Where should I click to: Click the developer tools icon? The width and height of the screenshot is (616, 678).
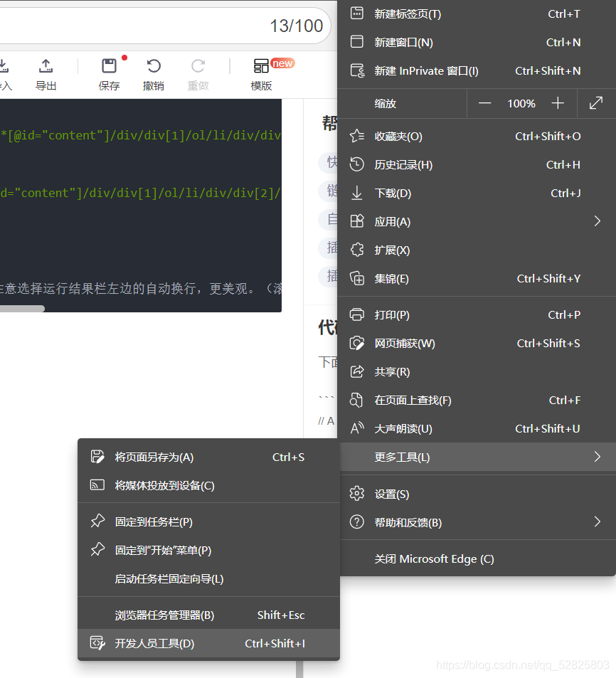pyautogui.click(x=97, y=643)
